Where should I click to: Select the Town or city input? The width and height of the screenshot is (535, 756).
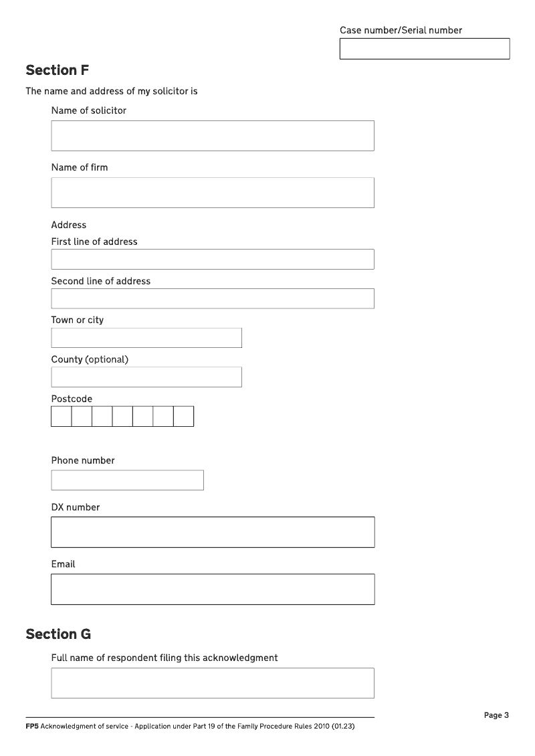pos(146,338)
